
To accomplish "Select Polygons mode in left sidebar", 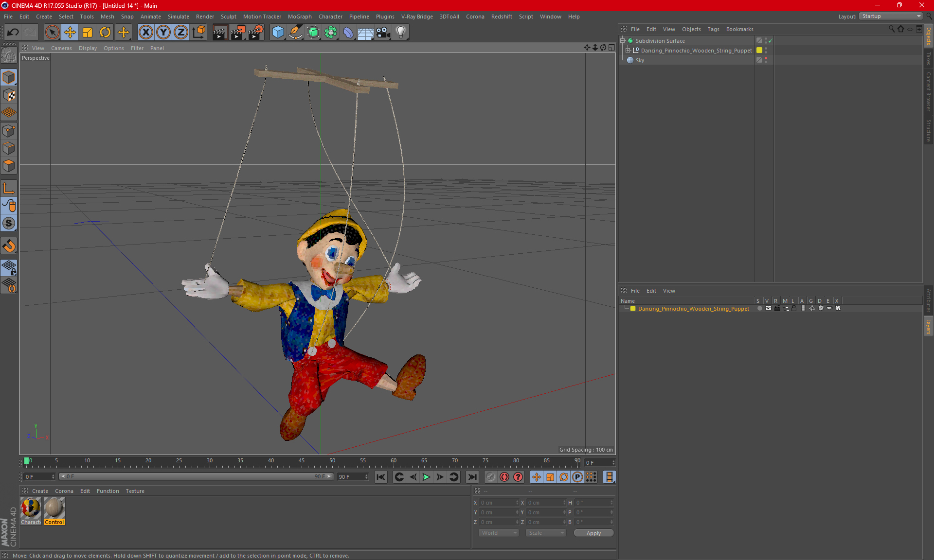I will tap(9, 166).
